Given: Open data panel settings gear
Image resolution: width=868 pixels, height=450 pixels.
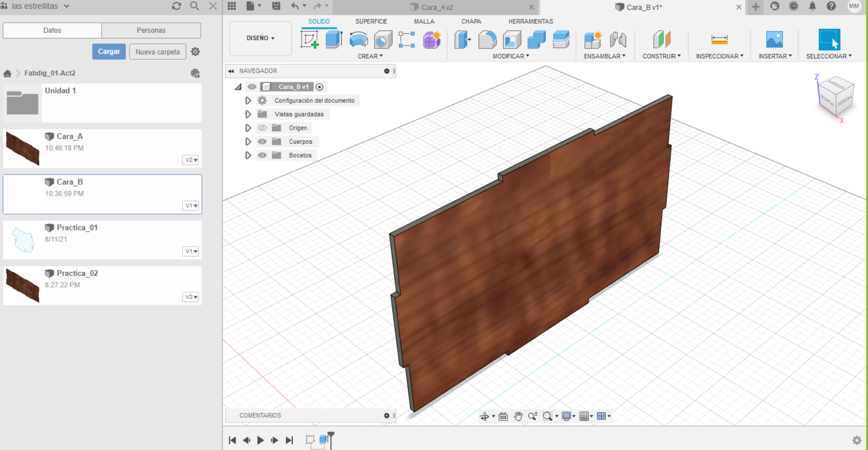Looking at the screenshot, I should click(x=196, y=52).
